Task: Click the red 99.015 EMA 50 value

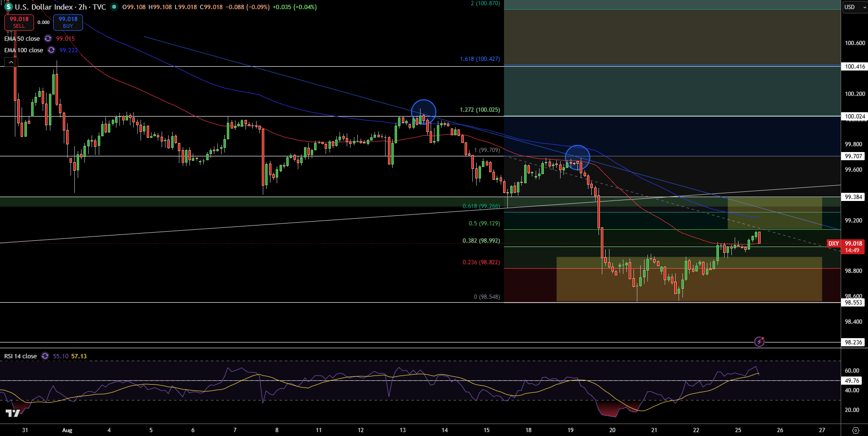Action: click(x=65, y=38)
